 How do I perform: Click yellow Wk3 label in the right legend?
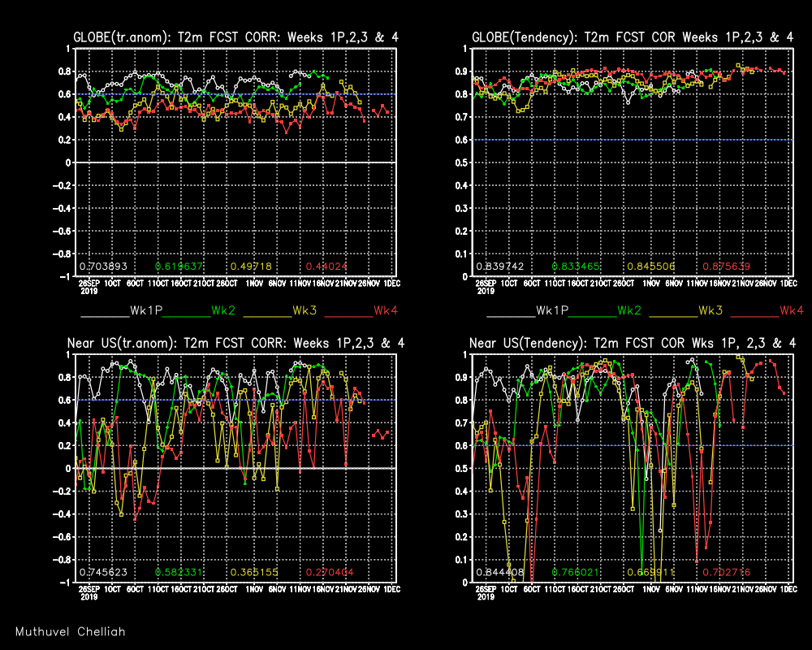(x=710, y=310)
